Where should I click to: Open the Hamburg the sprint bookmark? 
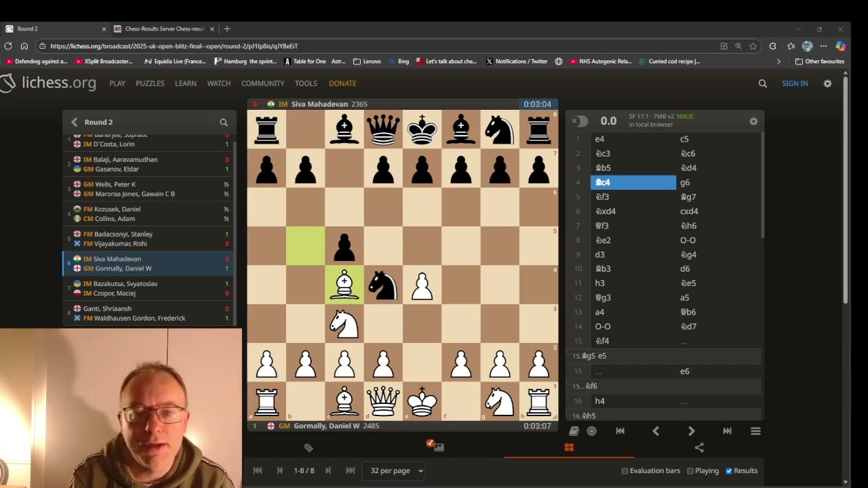tap(245, 61)
